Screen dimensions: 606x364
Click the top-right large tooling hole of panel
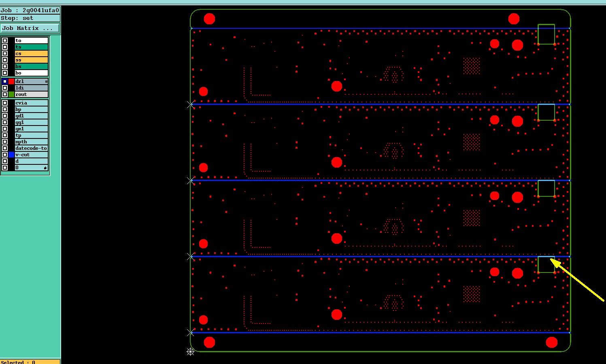pyautogui.click(x=514, y=19)
